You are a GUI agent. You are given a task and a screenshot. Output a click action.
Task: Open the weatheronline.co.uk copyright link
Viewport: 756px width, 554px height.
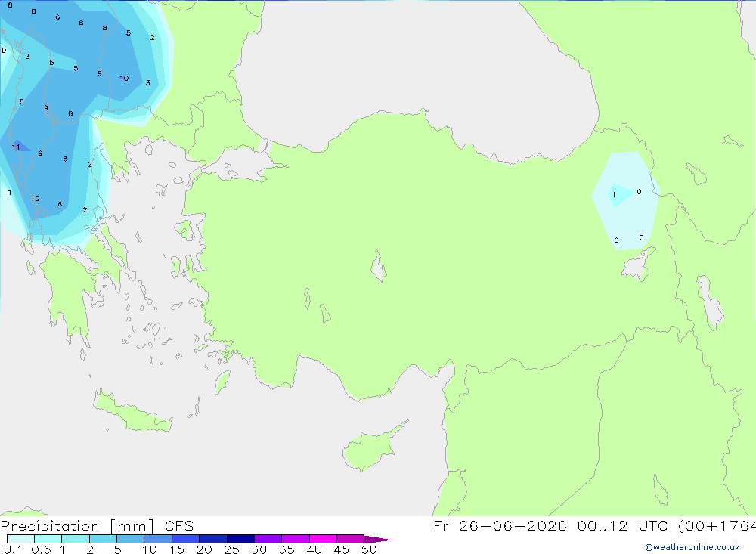pyautogui.click(x=692, y=547)
